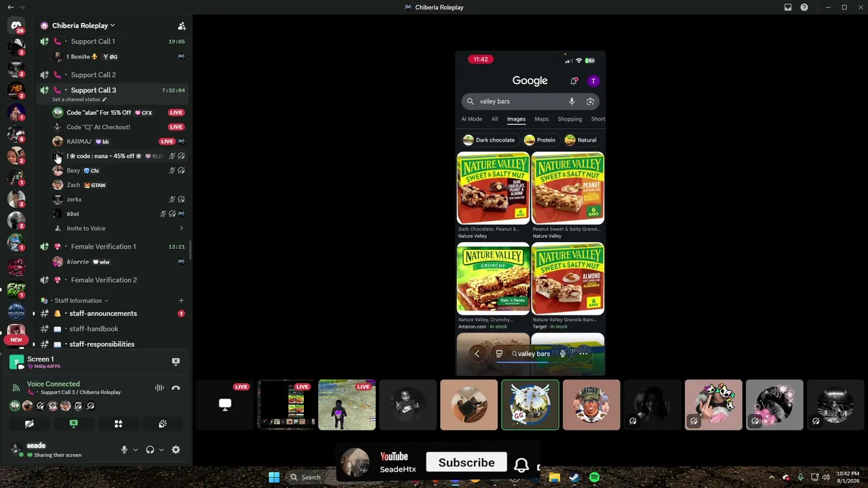This screenshot has height=488, width=868.
Task: Click the invite people icon beside server name
Action: point(182,26)
